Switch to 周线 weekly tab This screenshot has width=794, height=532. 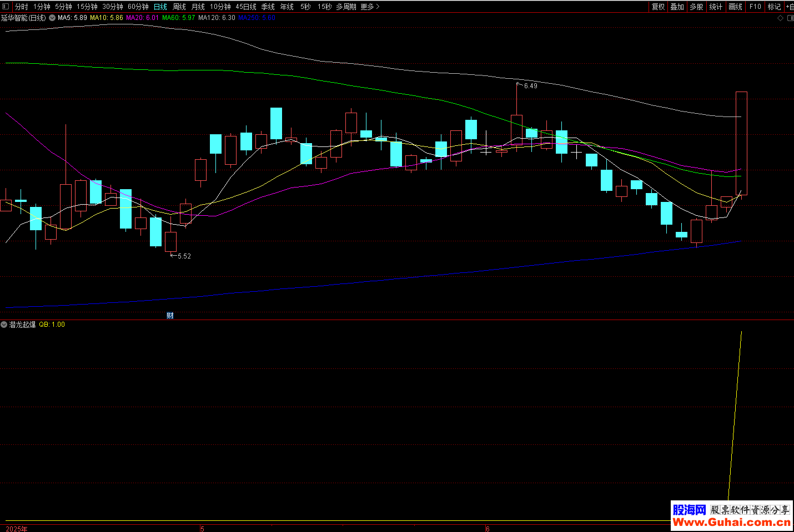coord(179,7)
